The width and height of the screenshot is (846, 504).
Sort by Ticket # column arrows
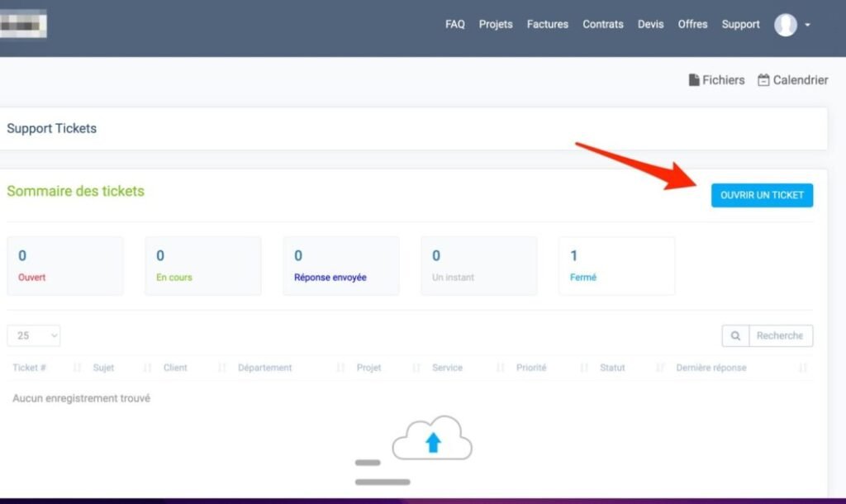78,368
